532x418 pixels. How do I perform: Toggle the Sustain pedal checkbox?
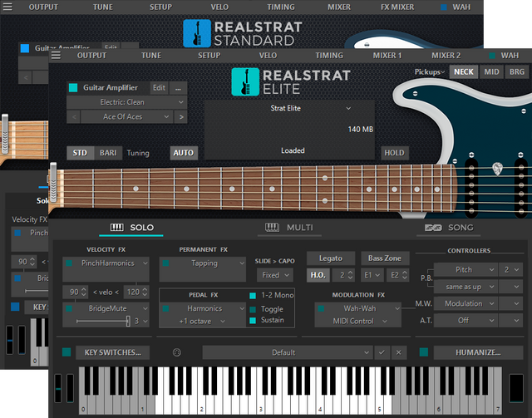click(x=254, y=320)
